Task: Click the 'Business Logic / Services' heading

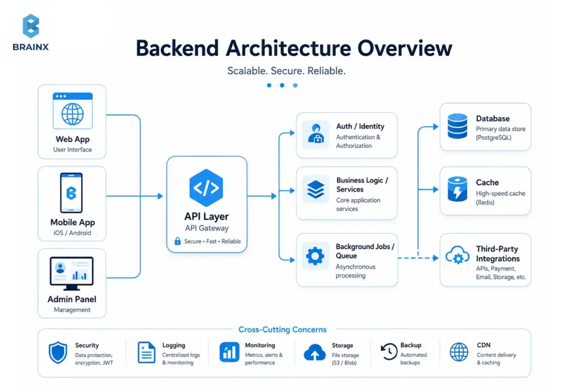Action: (x=362, y=185)
